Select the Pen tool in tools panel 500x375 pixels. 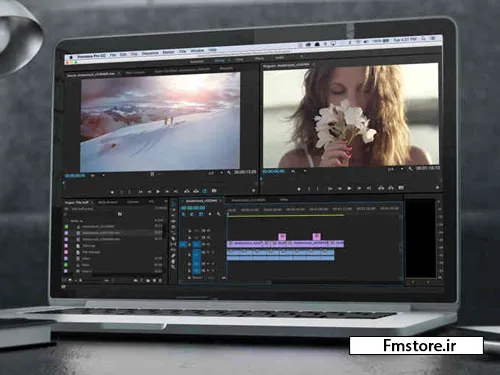click(x=174, y=256)
